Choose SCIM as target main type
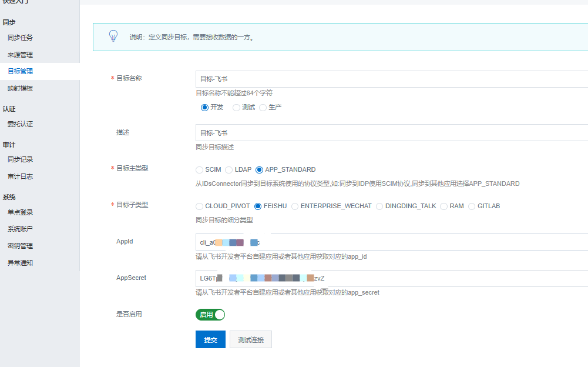 [x=200, y=170]
